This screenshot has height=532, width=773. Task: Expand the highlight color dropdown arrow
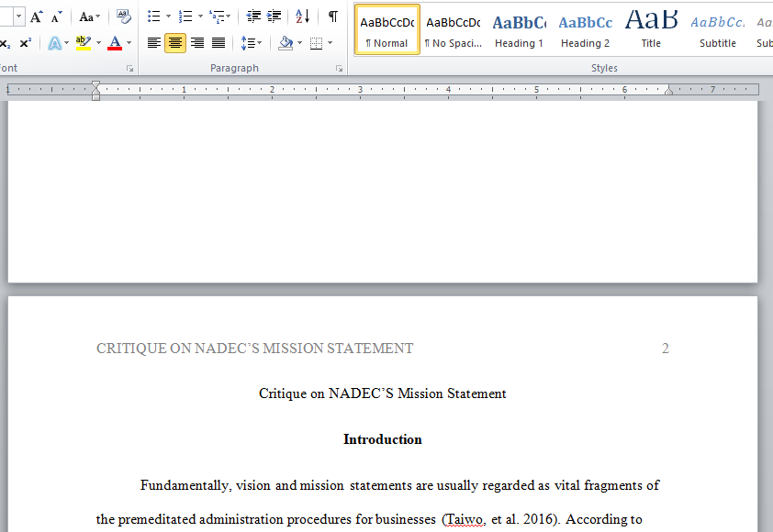point(98,43)
